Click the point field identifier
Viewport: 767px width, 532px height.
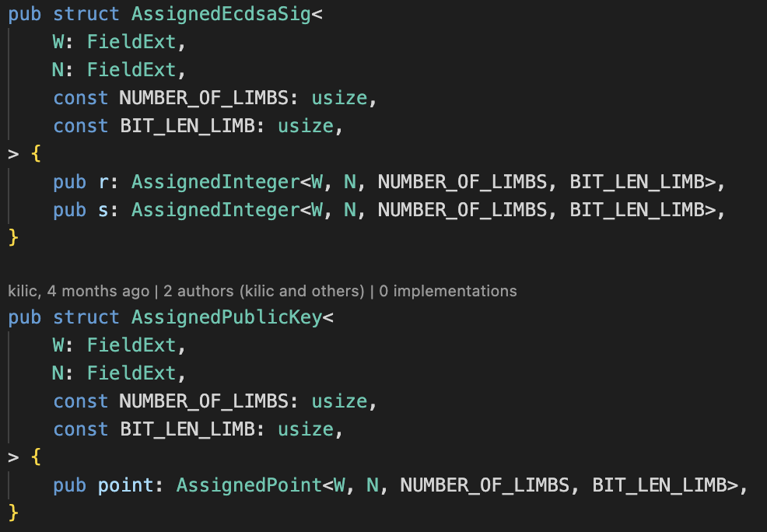click(x=124, y=485)
